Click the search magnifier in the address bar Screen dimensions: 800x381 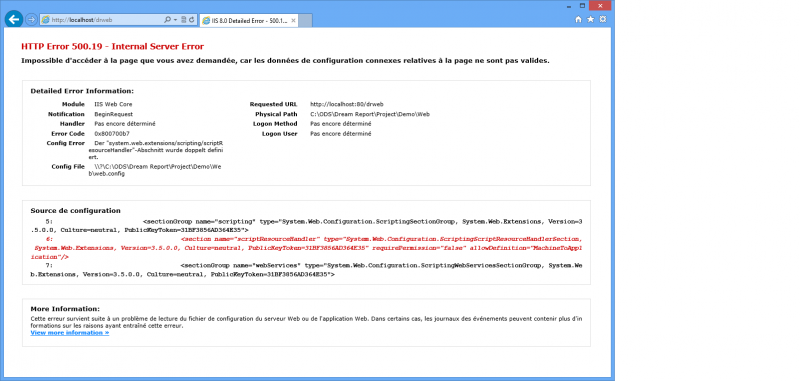point(167,20)
